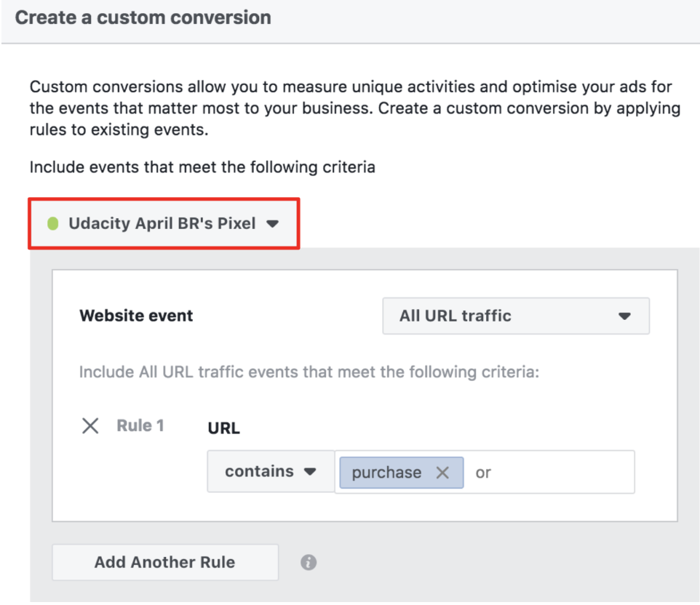This screenshot has height=605, width=700.
Task: Open the contains condition dropdown
Action: [x=270, y=471]
